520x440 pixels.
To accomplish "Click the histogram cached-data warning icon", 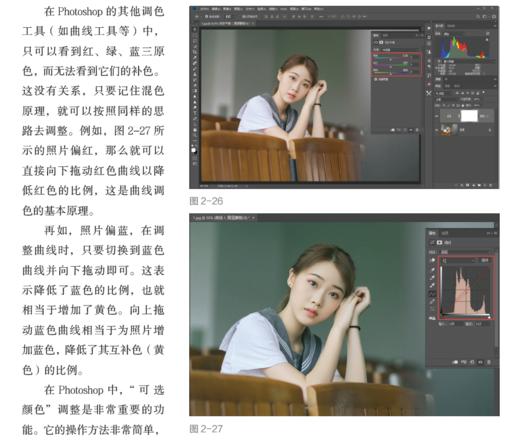I will (x=487, y=40).
